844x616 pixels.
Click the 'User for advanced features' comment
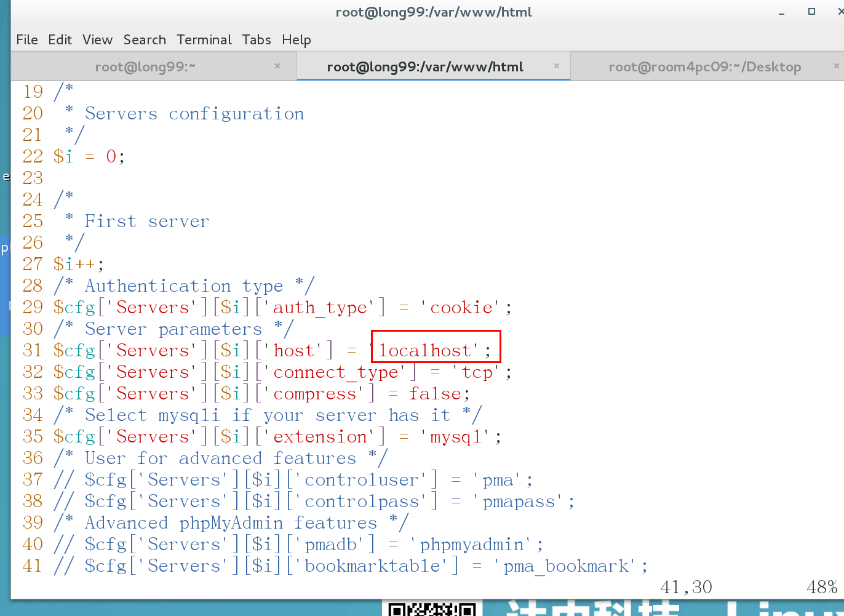pyautogui.click(x=220, y=458)
